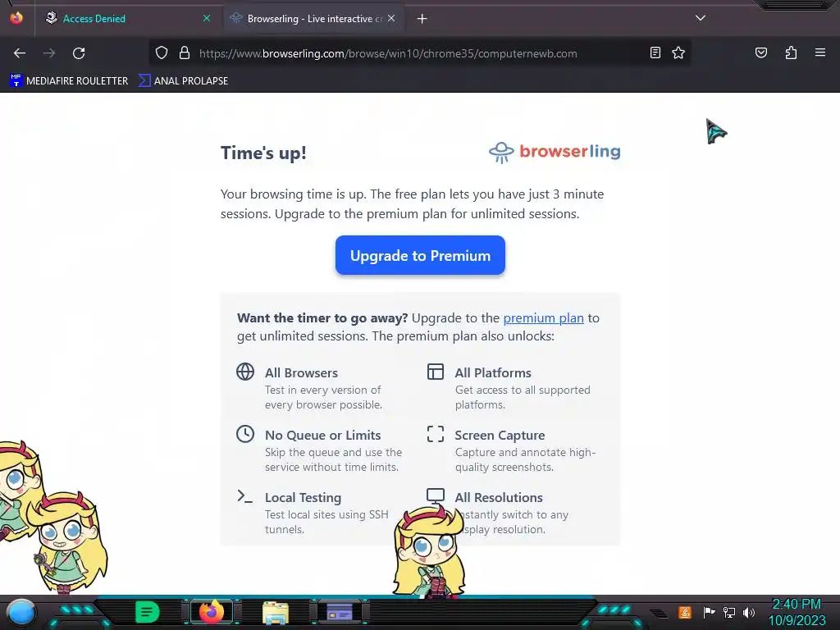Click the All Platforms layout icon
840x630 pixels.
436,372
